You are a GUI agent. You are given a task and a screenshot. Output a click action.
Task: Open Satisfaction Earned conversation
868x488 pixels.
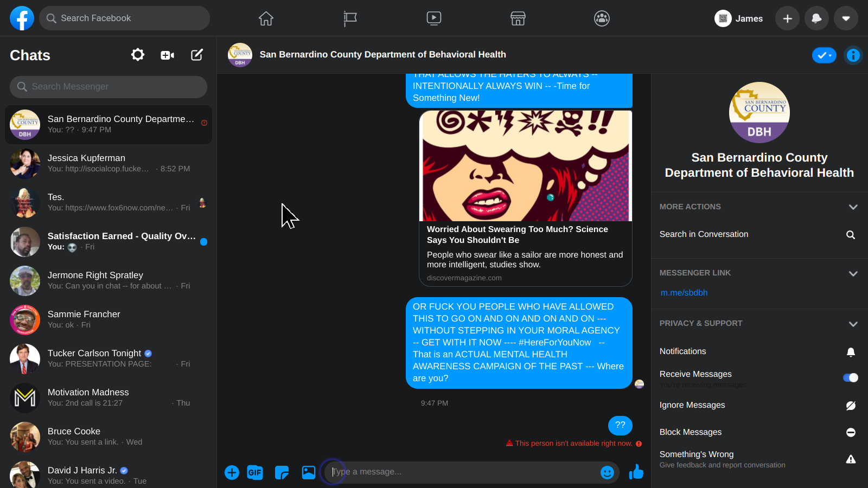click(x=108, y=242)
